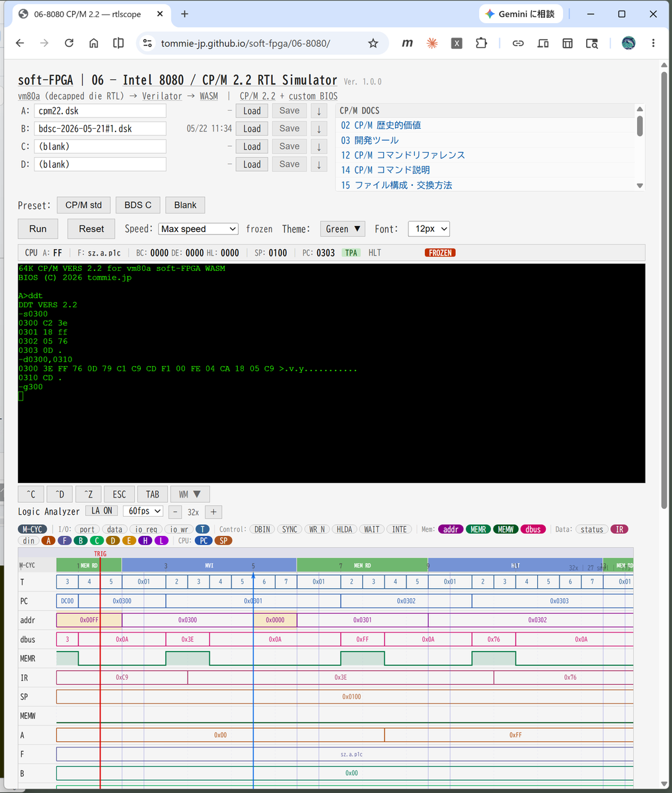Ask Gemini about this page
This screenshot has height=793, width=672.
[x=521, y=14]
